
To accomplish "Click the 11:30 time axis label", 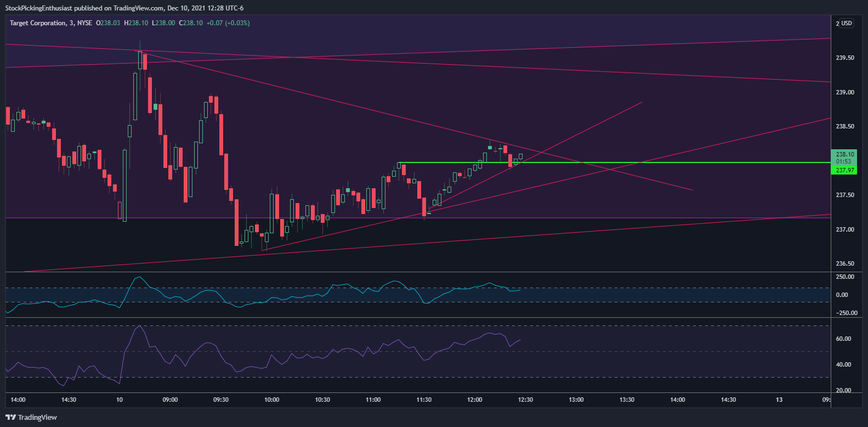I will tap(424, 400).
